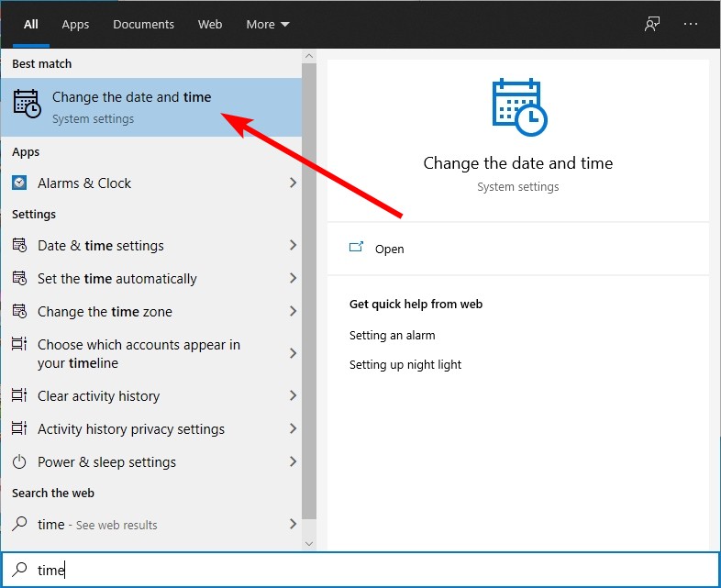Click the Clear activity history timeline icon
The height and width of the screenshot is (588, 721).
point(19,395)
